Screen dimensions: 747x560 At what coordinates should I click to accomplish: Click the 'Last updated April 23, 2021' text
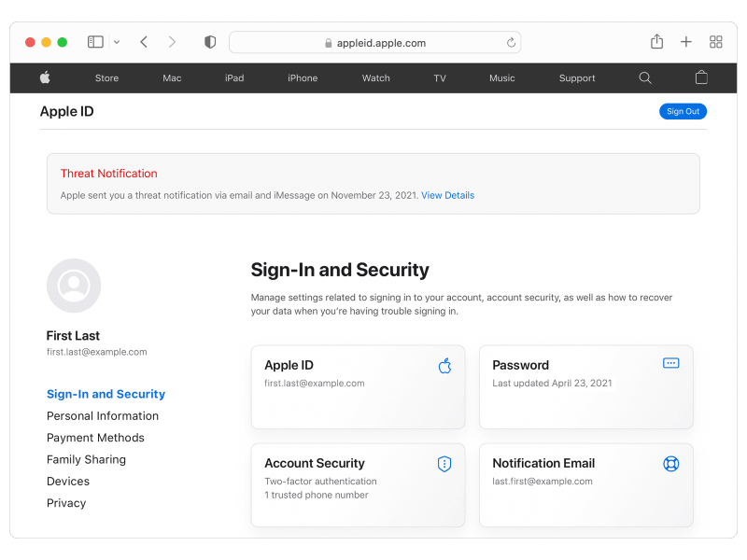[x=552, y=384]
